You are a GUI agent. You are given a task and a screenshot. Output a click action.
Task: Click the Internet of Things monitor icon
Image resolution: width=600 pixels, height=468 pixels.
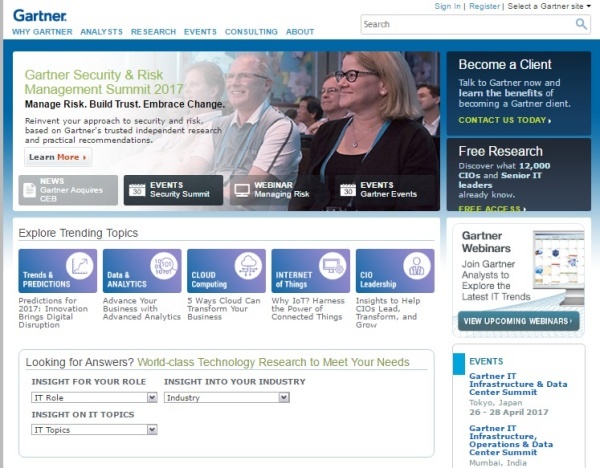[x=333, y=266]
